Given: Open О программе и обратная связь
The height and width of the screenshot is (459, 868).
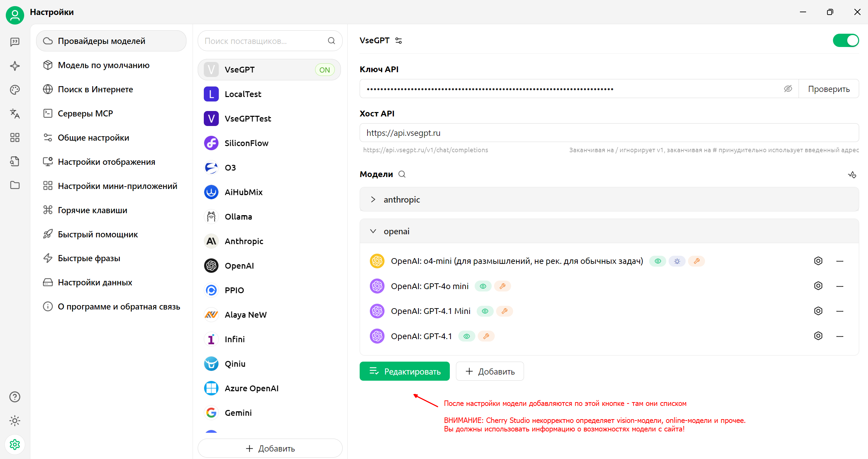Looking at the screenshot, I should click(x=111, y=306).
